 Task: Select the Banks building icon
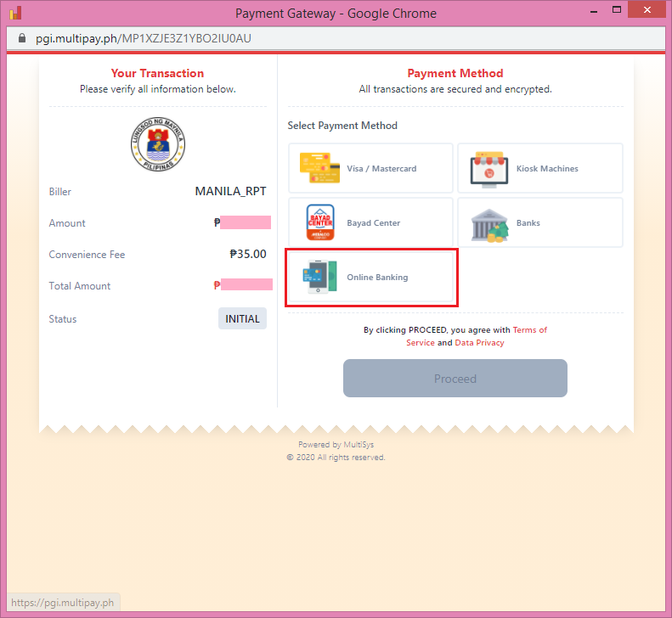(489, 226)
